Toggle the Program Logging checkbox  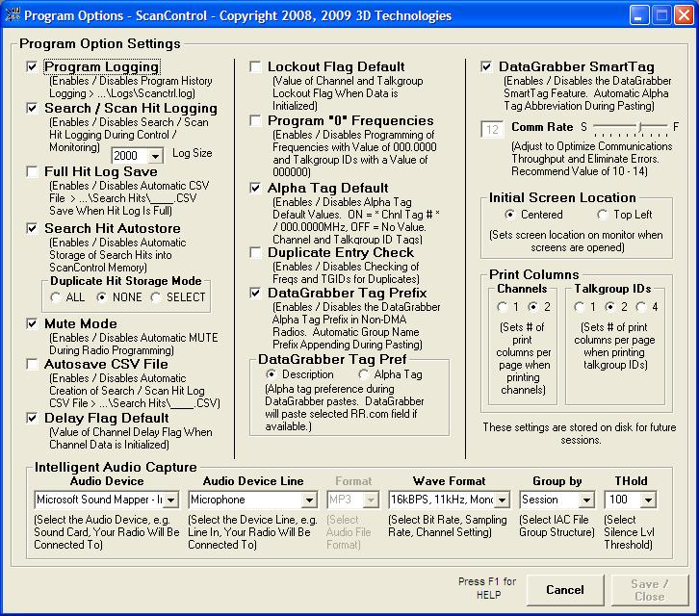tap(32, 66)
